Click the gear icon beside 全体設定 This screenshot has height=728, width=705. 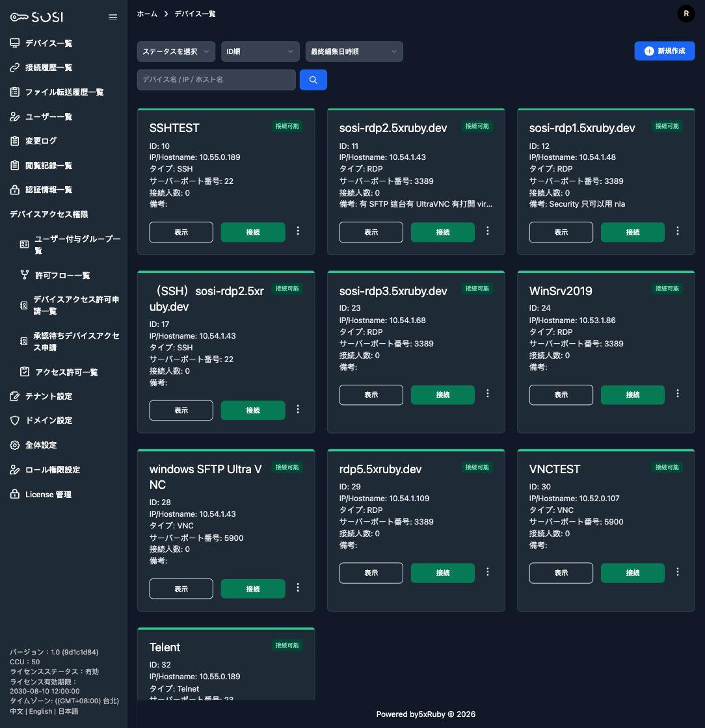(x=15, y=445)
